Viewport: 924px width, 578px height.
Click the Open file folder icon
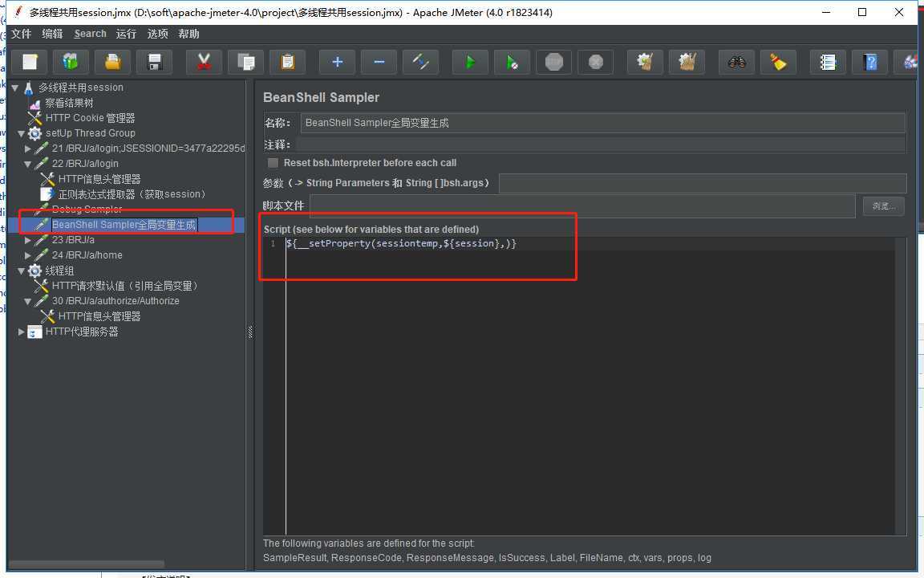(x=112, y=62)
